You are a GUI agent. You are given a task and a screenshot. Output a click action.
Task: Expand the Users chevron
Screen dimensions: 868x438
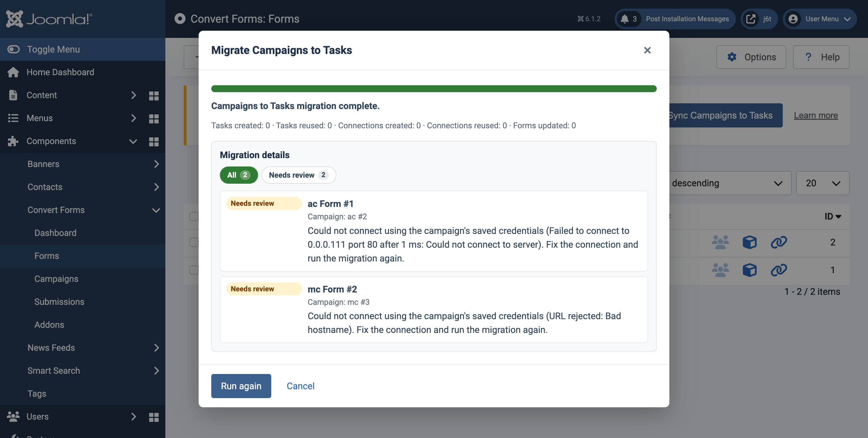[133, 416]
